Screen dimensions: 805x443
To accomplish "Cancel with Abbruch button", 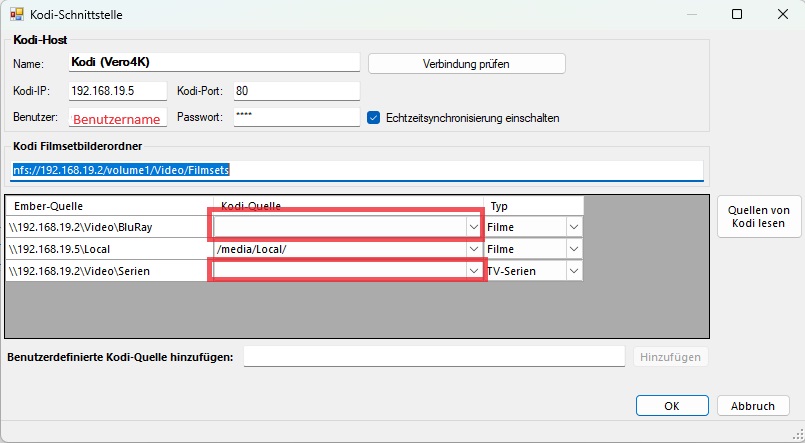I will (x=753, y=406).
